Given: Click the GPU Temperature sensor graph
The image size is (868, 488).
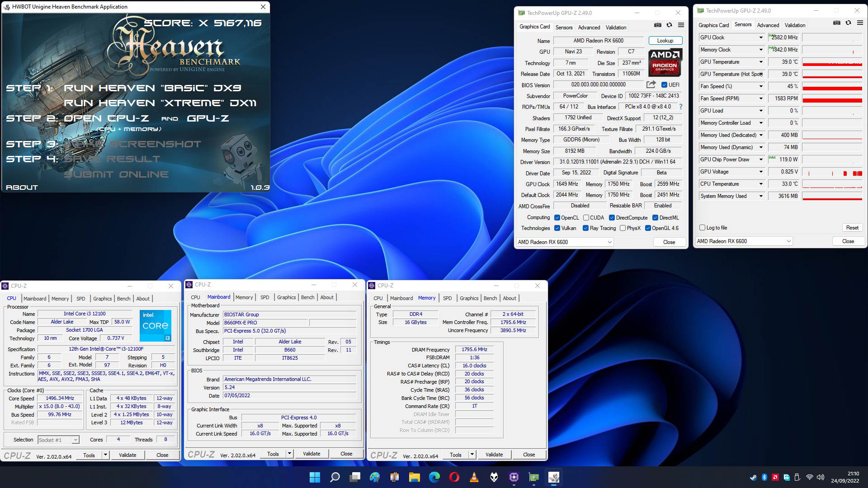Looking at the screenshot, I should (x=832, y=62).
